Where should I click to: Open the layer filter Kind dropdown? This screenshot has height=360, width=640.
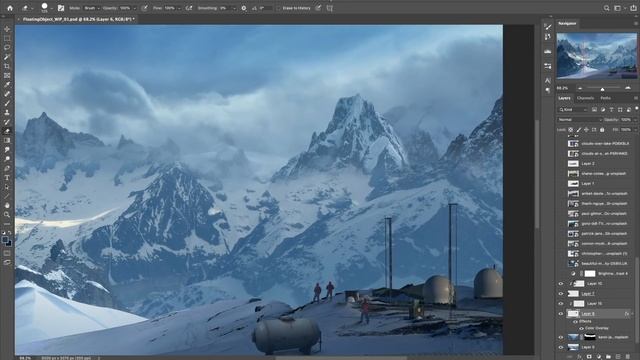(573, 110)
